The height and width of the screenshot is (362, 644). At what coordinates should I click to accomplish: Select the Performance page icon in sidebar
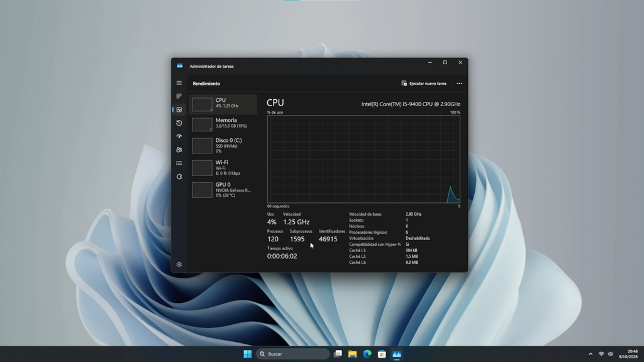click(x=179, y=109)
